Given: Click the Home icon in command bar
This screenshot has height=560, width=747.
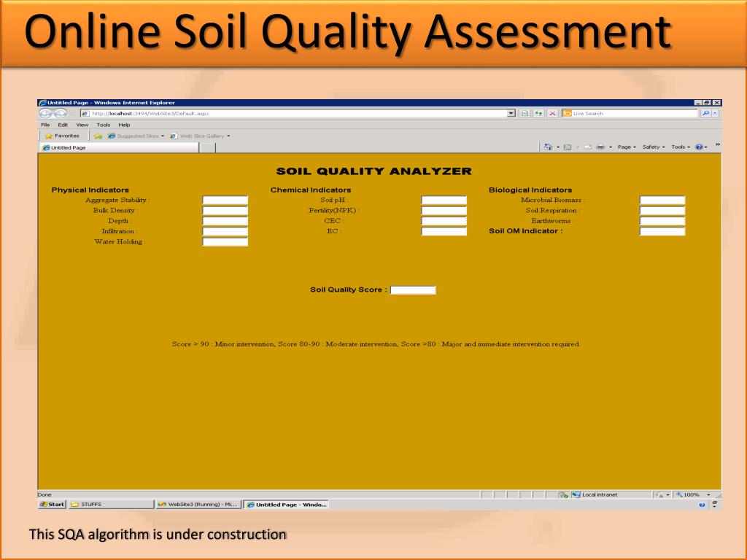Looking at the screenshot, I should pos(549,147).
